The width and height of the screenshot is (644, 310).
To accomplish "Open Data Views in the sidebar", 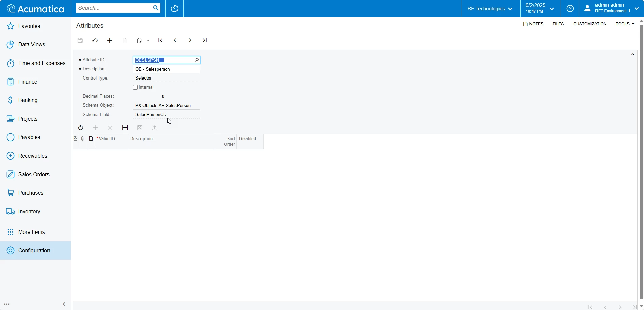I will [x=35, y=45].
